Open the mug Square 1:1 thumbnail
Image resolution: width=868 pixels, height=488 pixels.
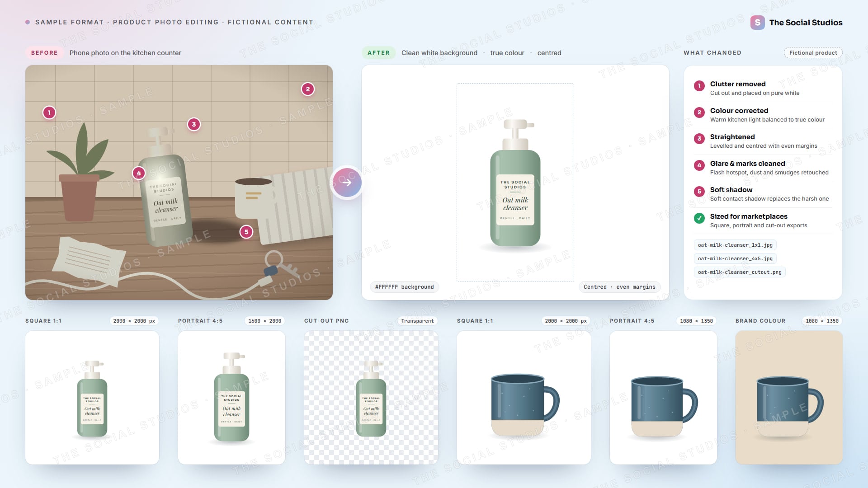click(524, 398)
